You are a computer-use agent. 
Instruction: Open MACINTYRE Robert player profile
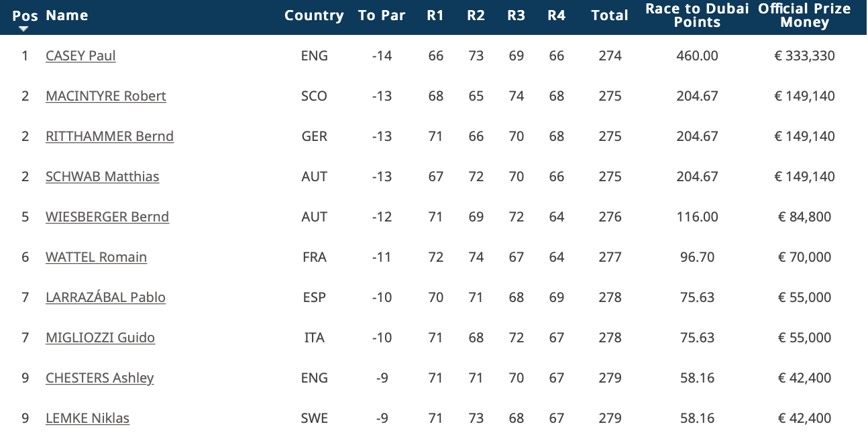pyautogui.click(x=106, y=96)
